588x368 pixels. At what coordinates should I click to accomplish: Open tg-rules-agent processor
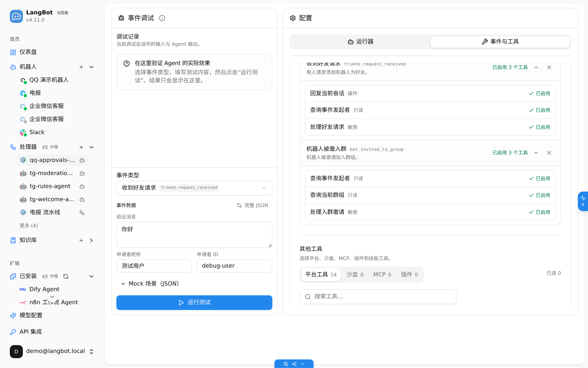coord(50,186)
